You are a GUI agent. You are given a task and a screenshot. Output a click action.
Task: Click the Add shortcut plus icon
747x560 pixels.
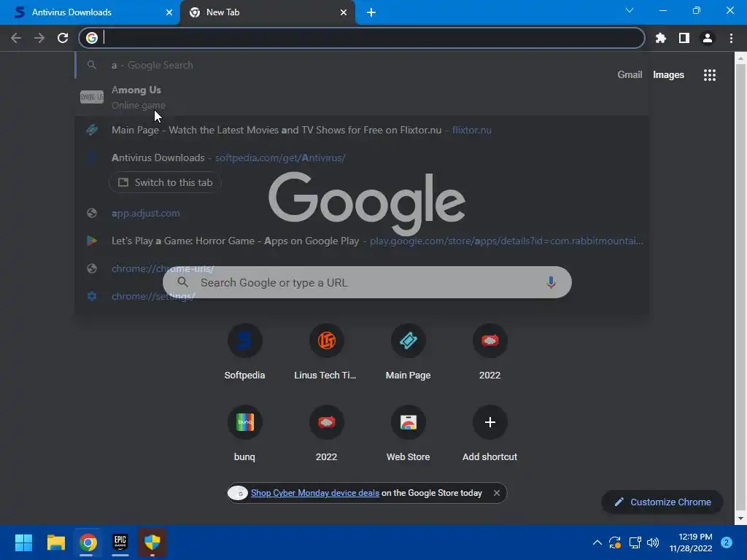(x=489, y=422)
